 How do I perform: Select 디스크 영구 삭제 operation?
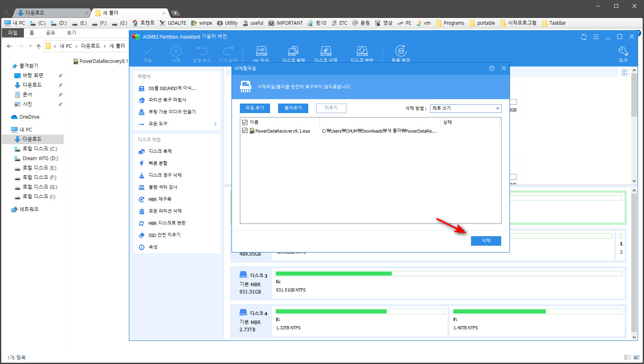[x=165, y=175]
